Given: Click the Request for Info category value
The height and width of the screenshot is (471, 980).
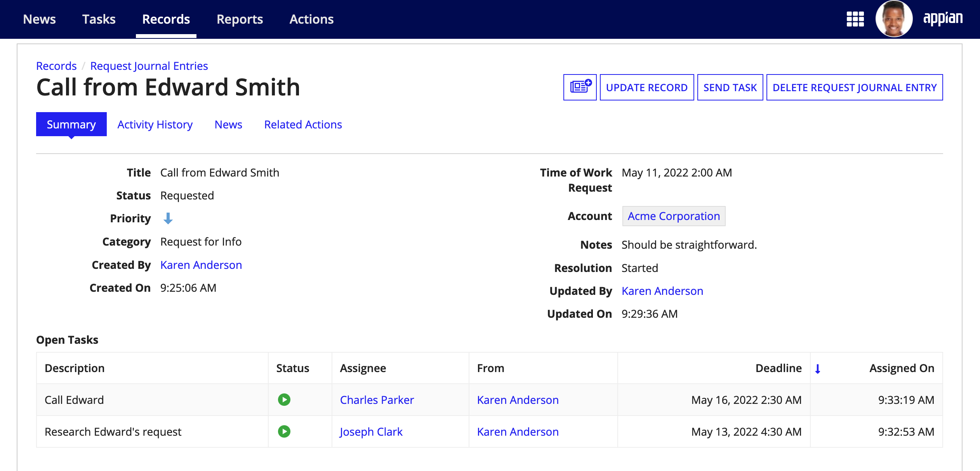Looking at the screenshot, I should point(201,242).
